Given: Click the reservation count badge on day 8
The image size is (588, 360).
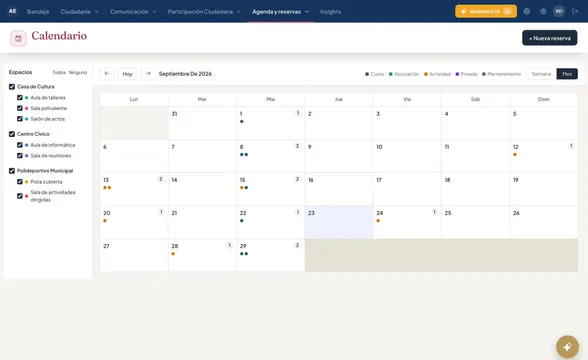Looking at the screenshot, I should pyautogui.click(x=297, y=146).
